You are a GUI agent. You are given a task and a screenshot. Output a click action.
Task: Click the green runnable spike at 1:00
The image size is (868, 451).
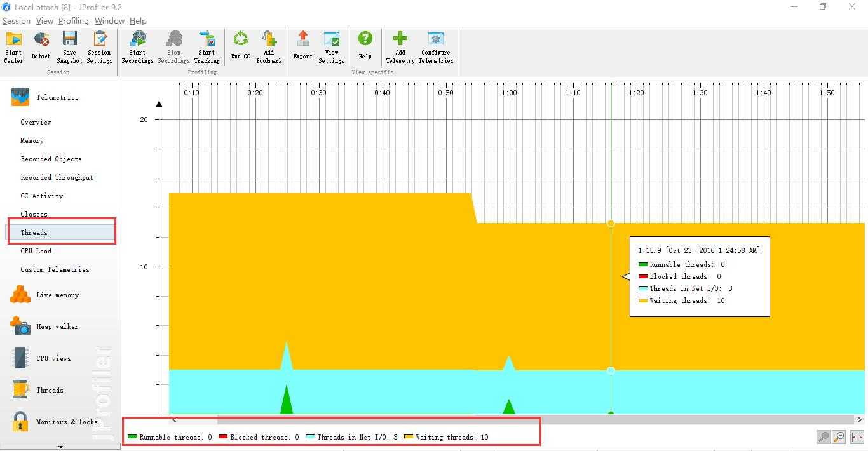click(509, 408)
